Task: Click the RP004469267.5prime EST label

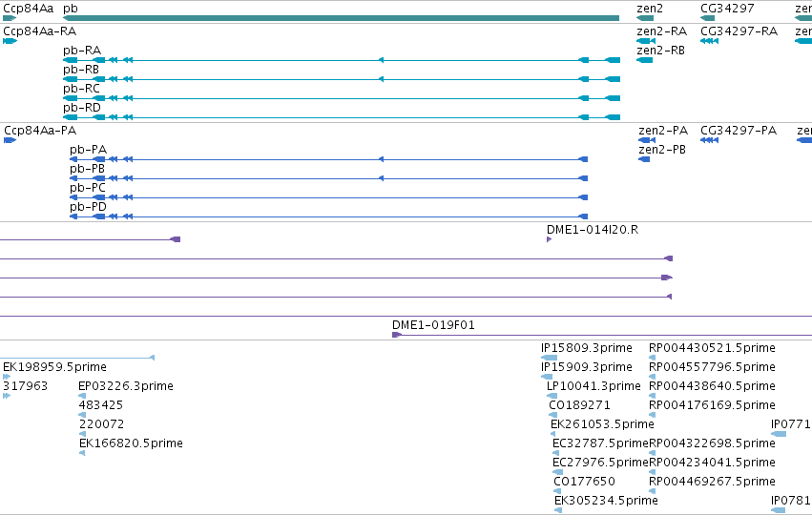Action: (x=712, y=482)
